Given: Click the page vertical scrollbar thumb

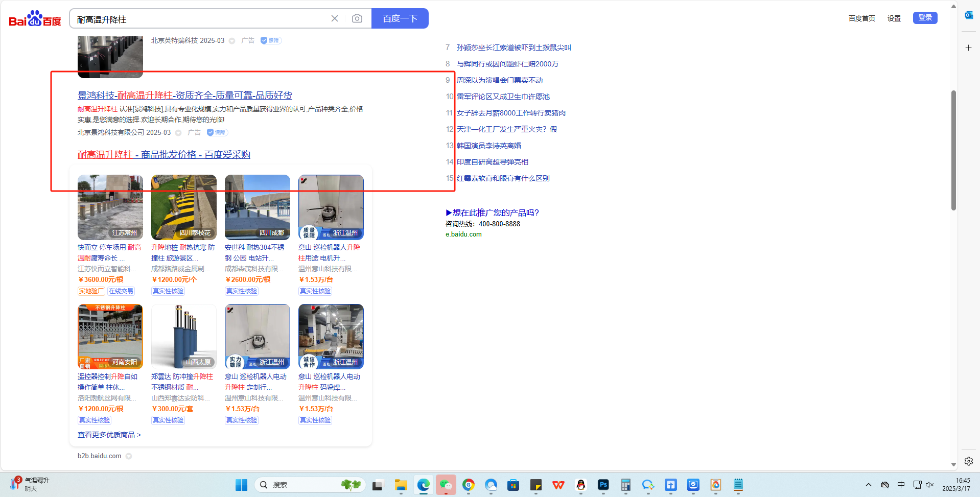Looking at the screenshot, I should click(x=953, y=150).
